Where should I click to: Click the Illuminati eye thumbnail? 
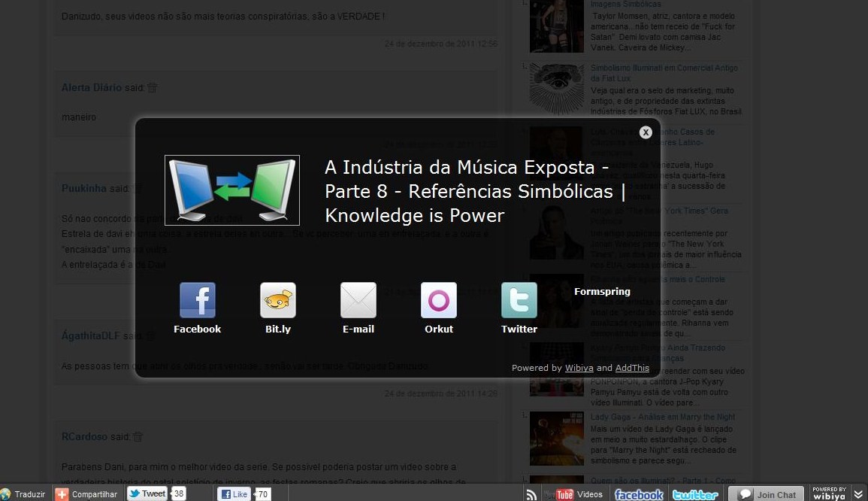[x=556, y=89]
